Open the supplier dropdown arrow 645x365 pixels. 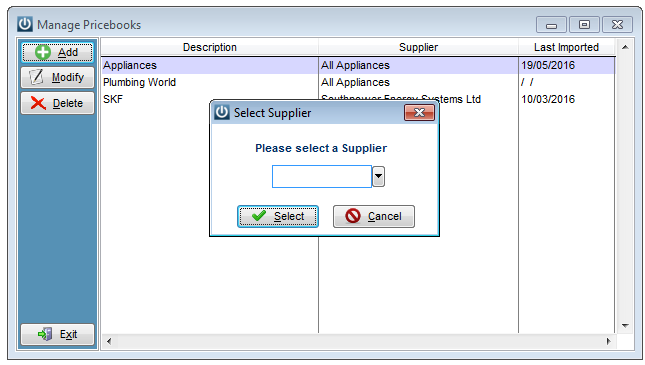point(378,177)
